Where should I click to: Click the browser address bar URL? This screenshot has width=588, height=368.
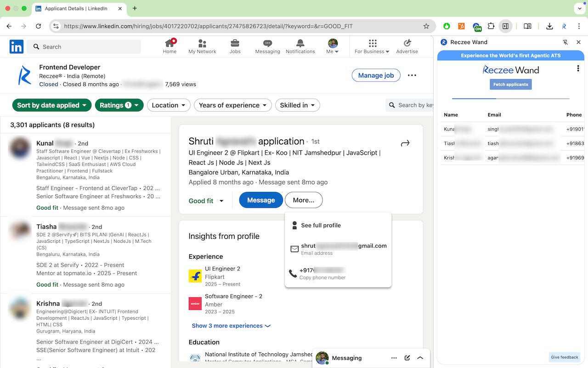click(209, 26)
